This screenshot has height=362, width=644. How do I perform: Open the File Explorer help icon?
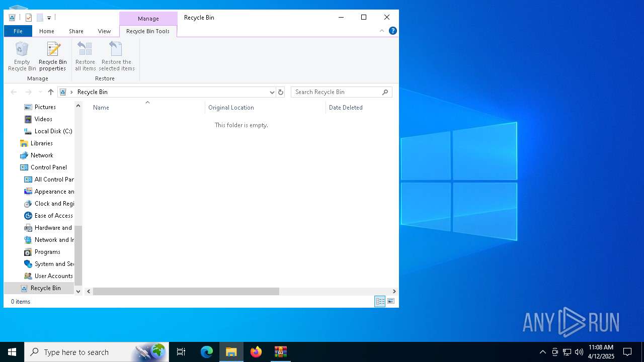coord(393,31)
